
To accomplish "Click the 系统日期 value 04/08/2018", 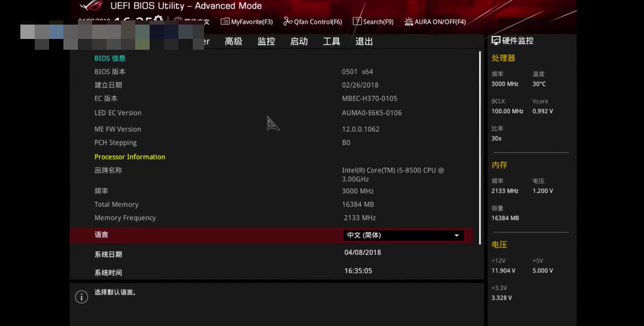I will point(363,252).
